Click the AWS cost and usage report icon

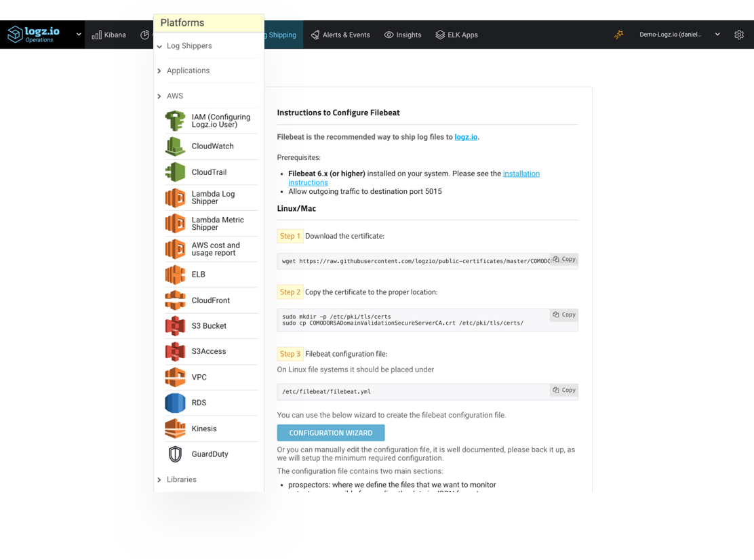tap(175, 249)
